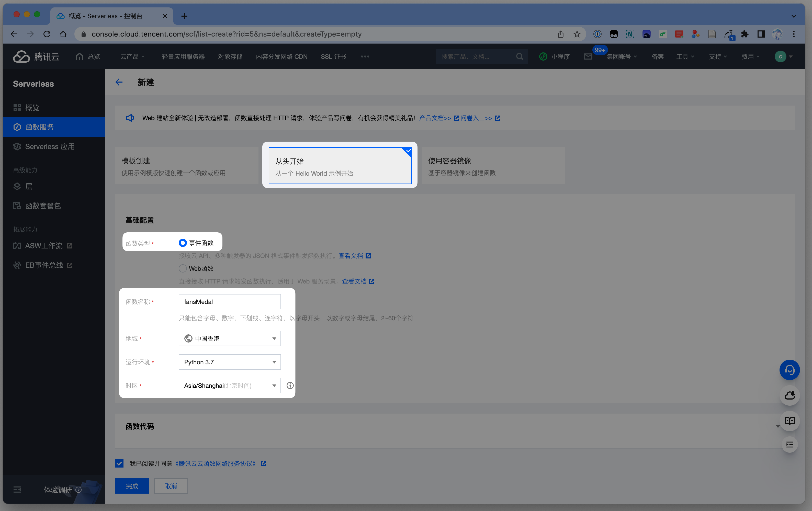The width and height of the screenshot is (812, 511).
Task: Click the 完成 button
Action: pos(132,486)
